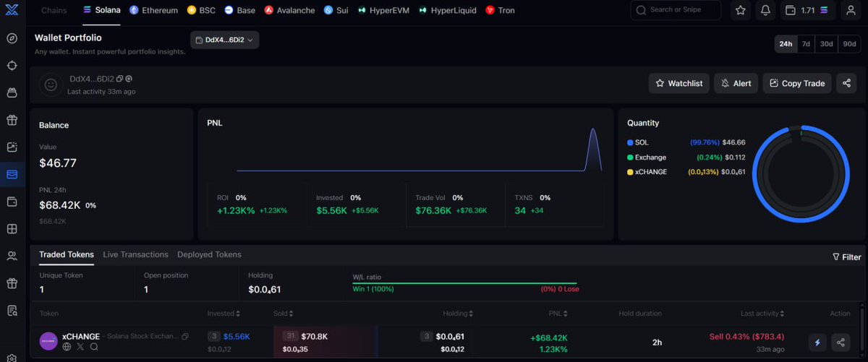
Task: Open the document search icon in sidebar
Action: point(12,311)
